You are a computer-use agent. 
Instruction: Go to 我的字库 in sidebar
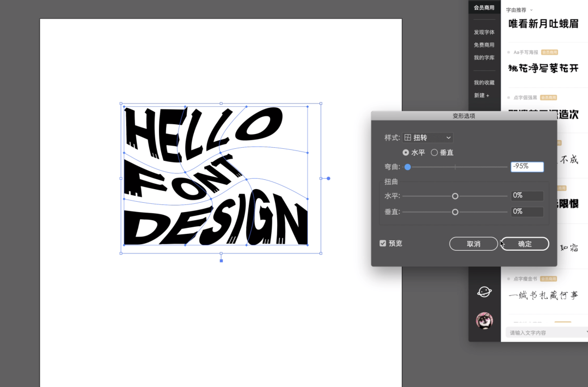484,57
